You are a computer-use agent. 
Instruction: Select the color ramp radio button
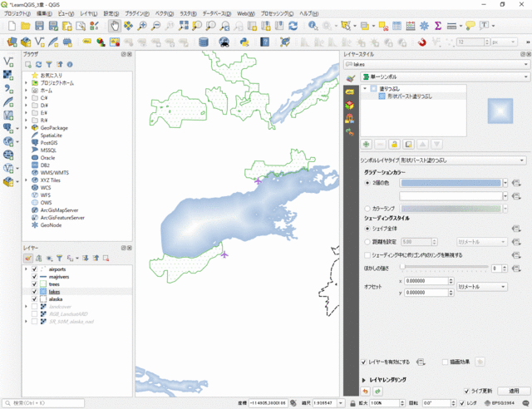click(x=367, y=209)
